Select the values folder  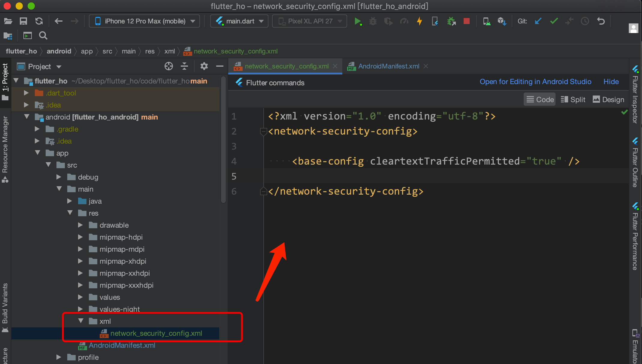[110, 297]
